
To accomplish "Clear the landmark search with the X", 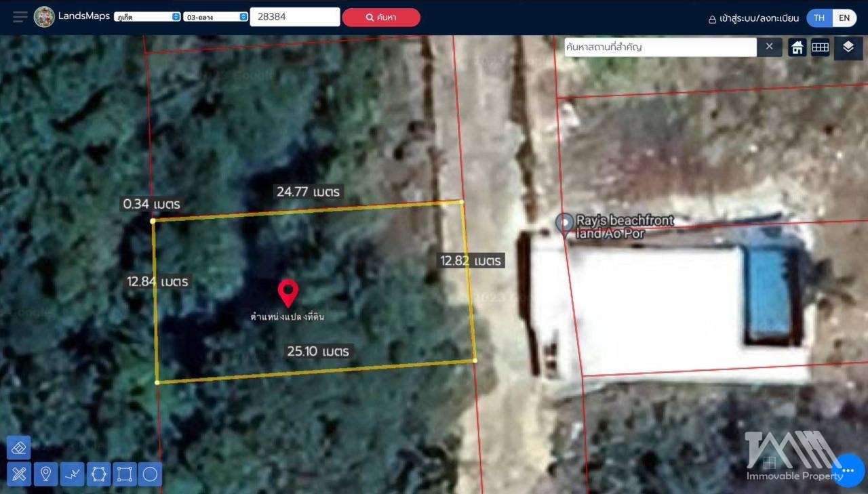I will pos(769,47).
